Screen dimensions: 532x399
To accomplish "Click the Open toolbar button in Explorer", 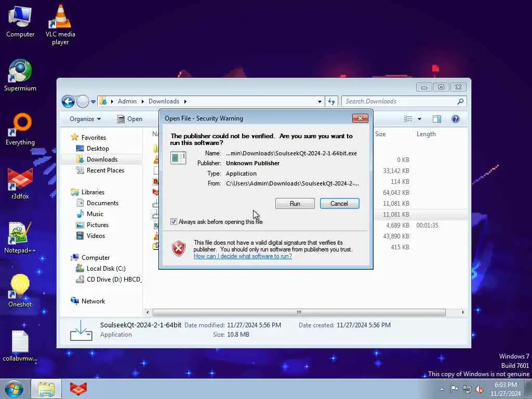I will (x=129, y=119).
